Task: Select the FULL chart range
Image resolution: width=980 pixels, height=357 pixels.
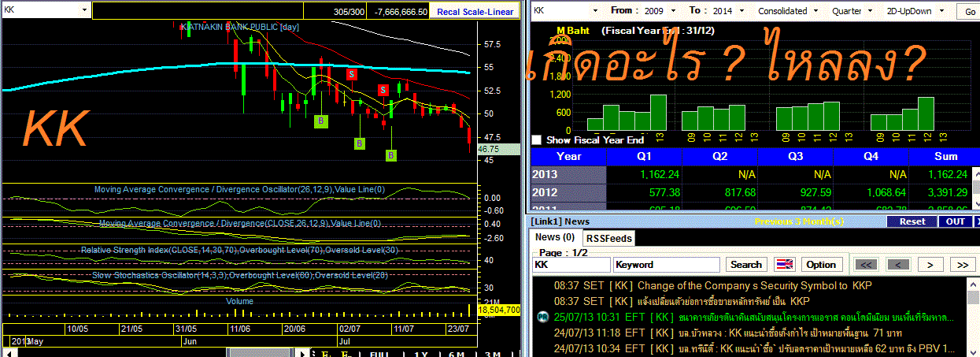Action: pos(379,353)
